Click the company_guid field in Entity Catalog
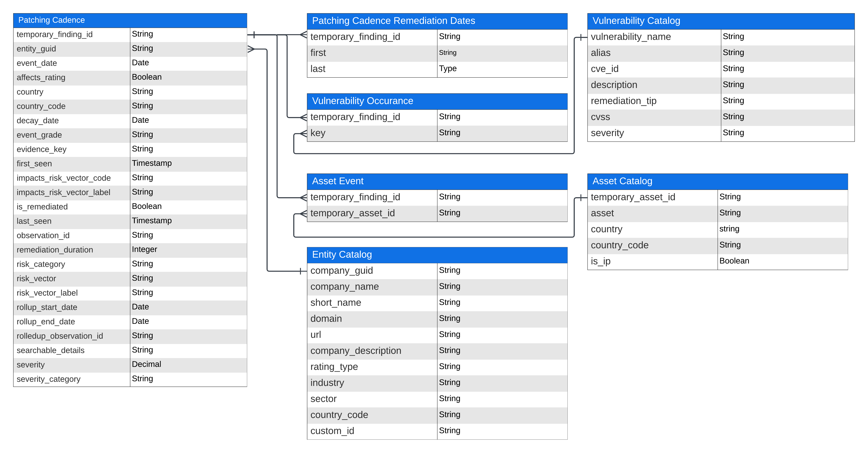Viewport: 868px width, 453px height. click(x=341, y=271)
